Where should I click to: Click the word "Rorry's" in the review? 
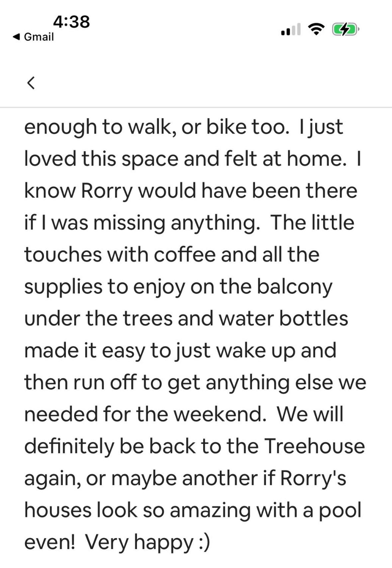click(x=314, y=478)
